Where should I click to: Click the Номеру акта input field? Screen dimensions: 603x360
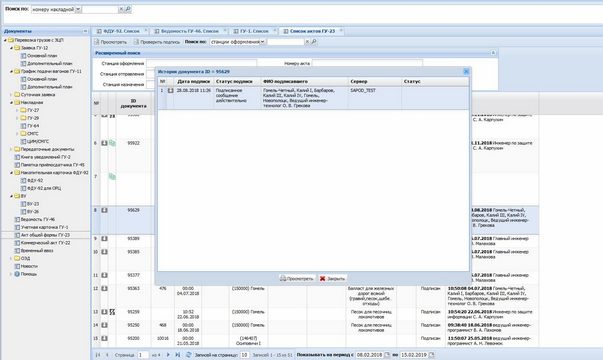[x=367, y=63]
